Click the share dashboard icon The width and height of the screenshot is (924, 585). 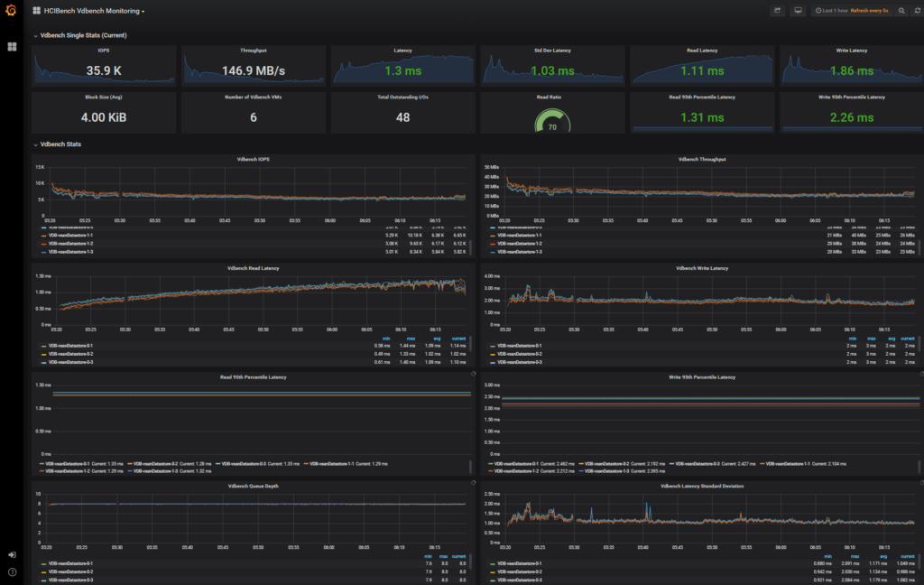[777, 11]
